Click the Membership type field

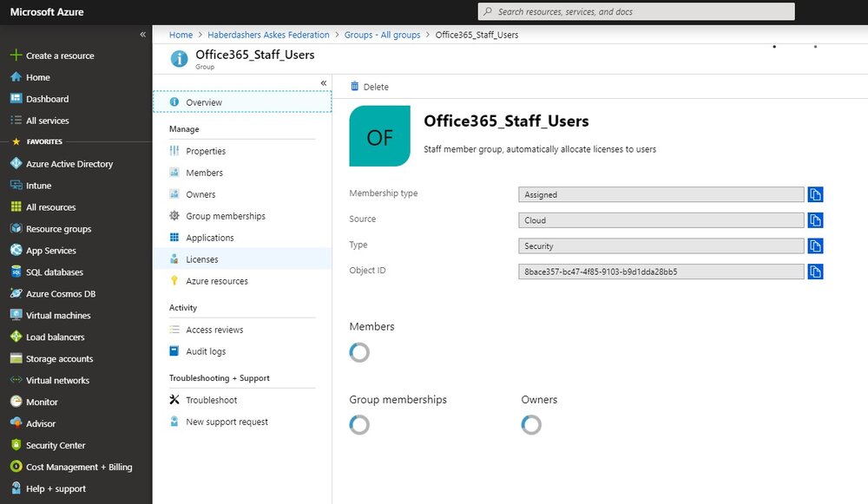pos(661,194)
